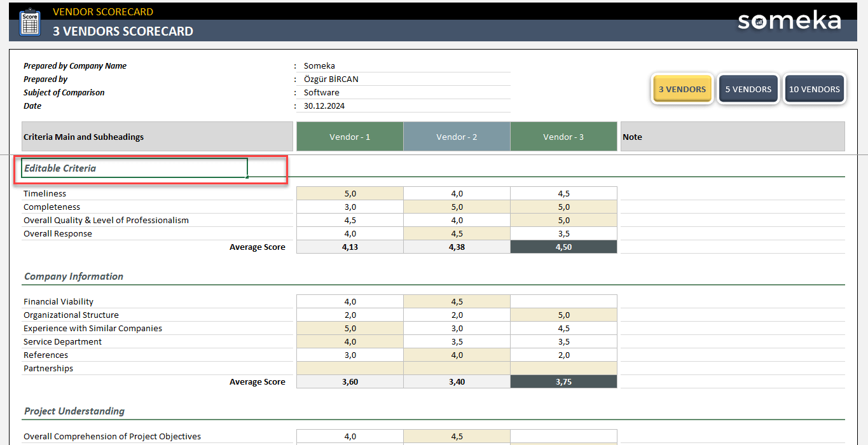The height and width of the screenshot is (445, 868).
Task: Click Vendor 3 Average Score cell showing 4,50
Action: [563, 247]
